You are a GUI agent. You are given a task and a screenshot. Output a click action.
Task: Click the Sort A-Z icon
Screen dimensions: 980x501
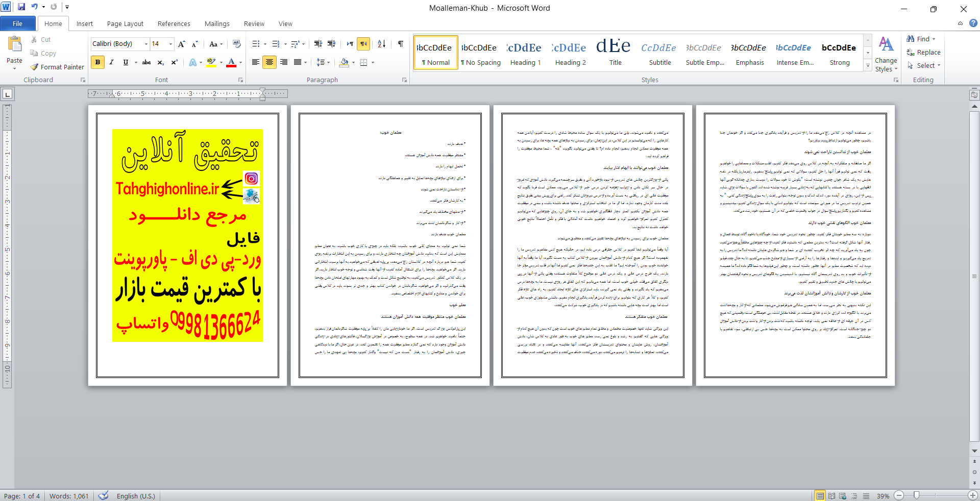point(382,44)
